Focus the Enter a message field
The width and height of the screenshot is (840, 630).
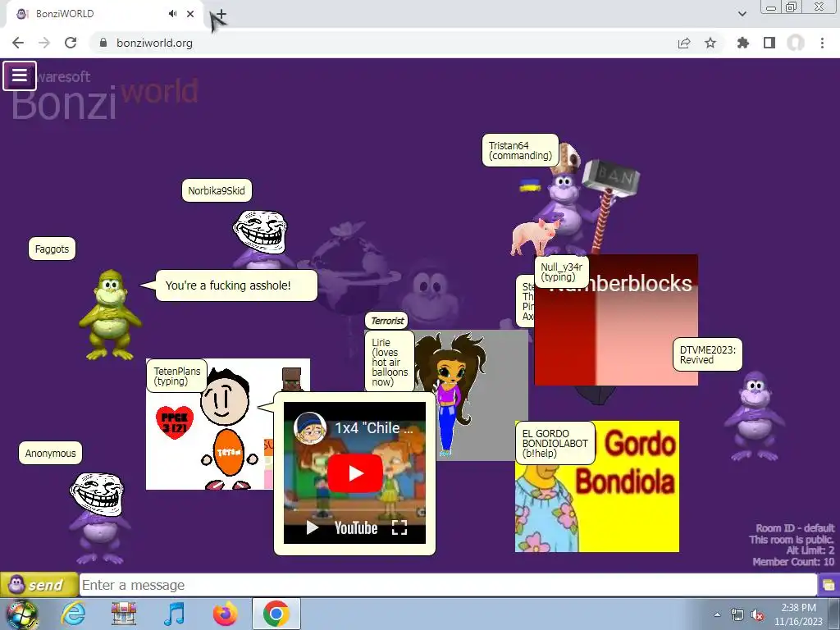(x=448, y=584)
